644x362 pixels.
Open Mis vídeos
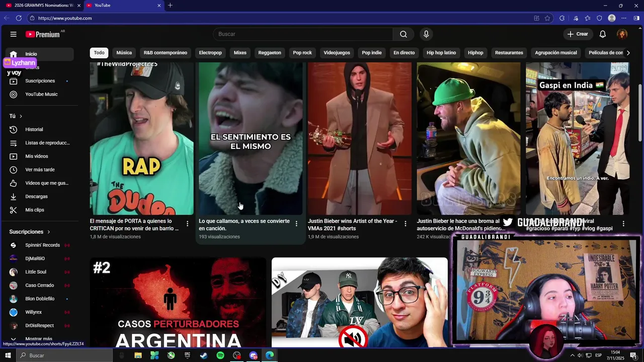coord(40,156)
